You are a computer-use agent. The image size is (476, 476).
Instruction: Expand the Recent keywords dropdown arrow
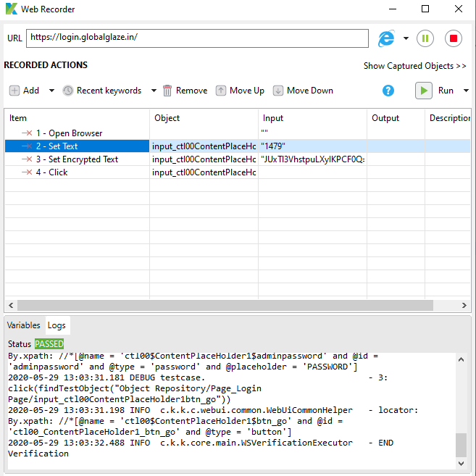tap(154, 91)
